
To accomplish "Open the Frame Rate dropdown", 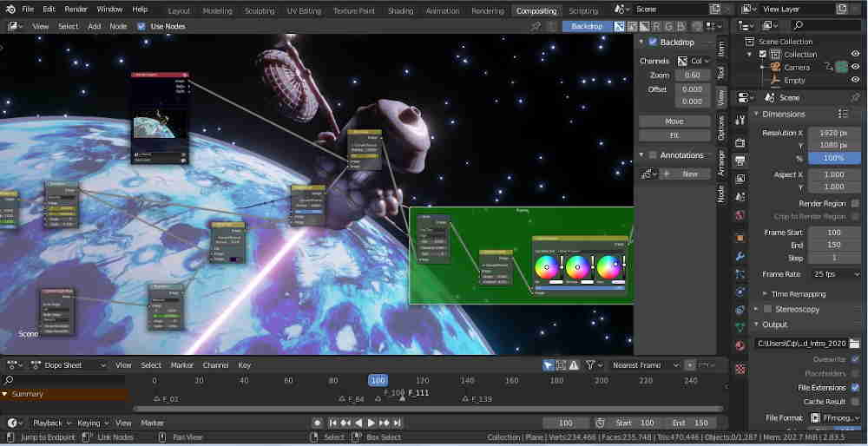I will [834, 274].
